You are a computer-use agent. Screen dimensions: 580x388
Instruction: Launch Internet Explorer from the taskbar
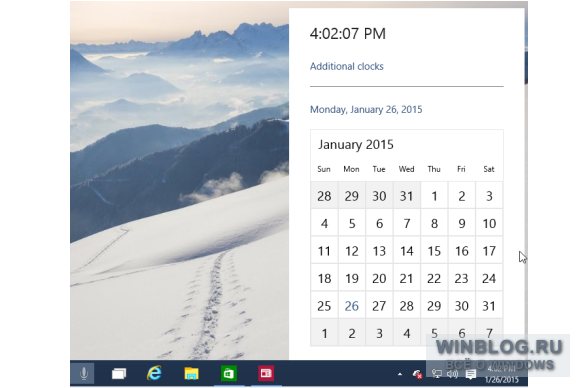(x=154, y=373)
